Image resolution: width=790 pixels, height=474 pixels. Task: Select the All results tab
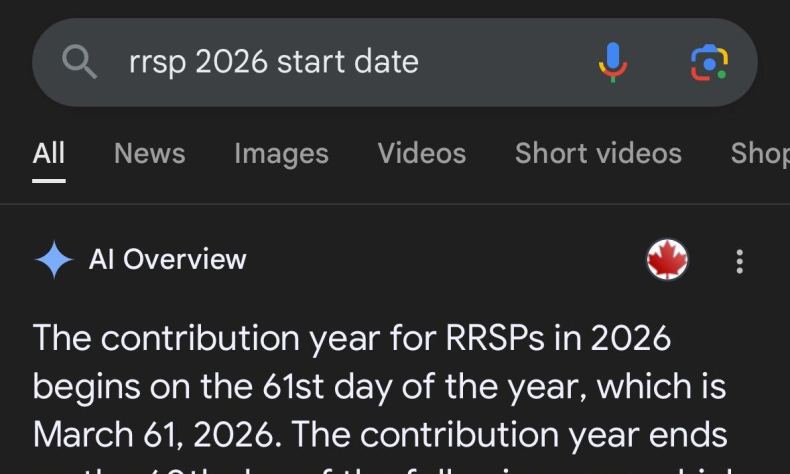point(49,153)
